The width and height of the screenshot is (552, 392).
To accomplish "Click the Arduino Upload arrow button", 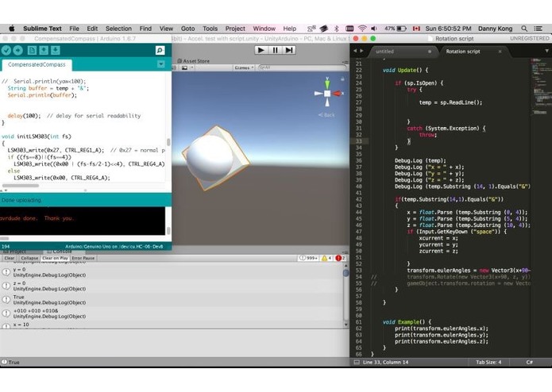I will 18,51.
